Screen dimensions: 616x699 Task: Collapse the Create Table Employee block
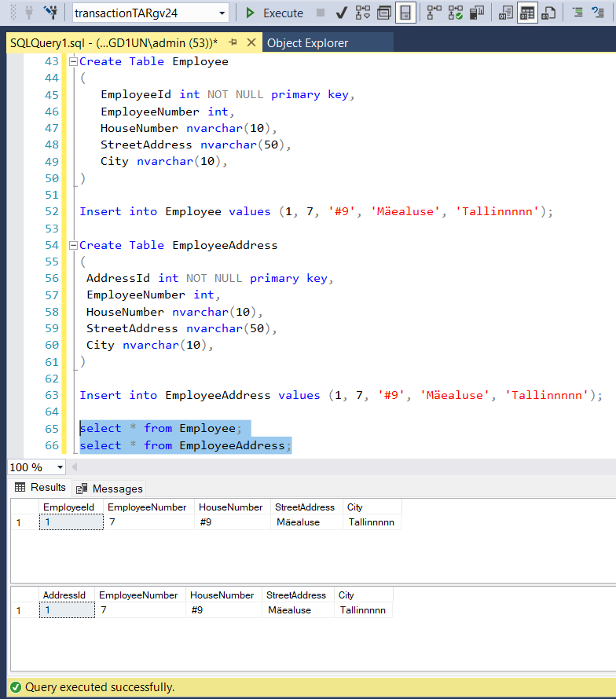(x=73, y=61)
